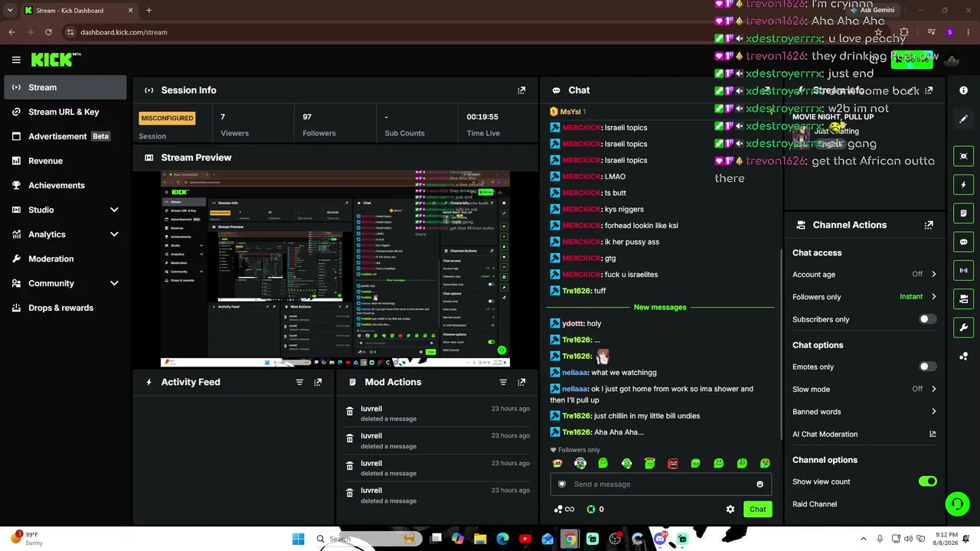
Task: Expand the Community sidebar section
Action: pyautogui.click(x=114, y=283)
